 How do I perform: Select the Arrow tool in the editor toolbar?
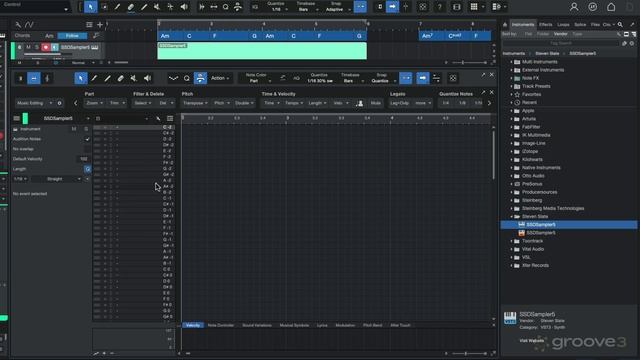pyautogui.click(x=81, y=78)
